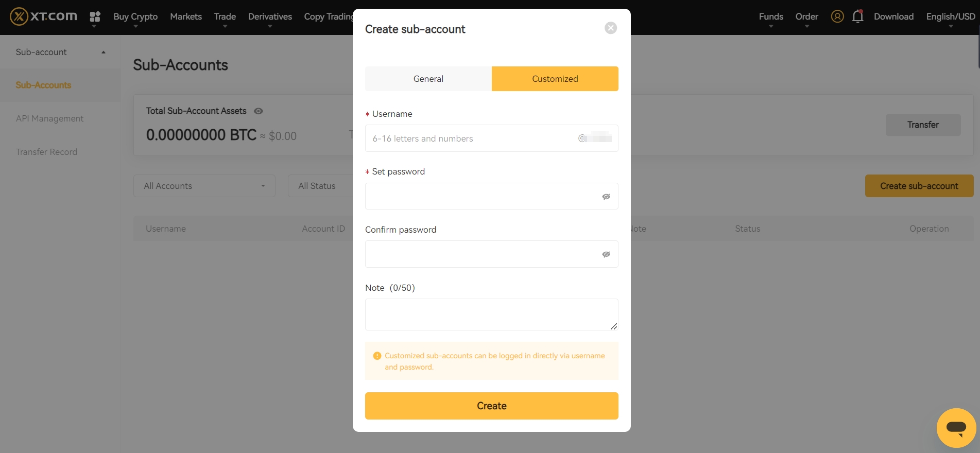
Task: Click the Transfer button
Action: [923, 125]
